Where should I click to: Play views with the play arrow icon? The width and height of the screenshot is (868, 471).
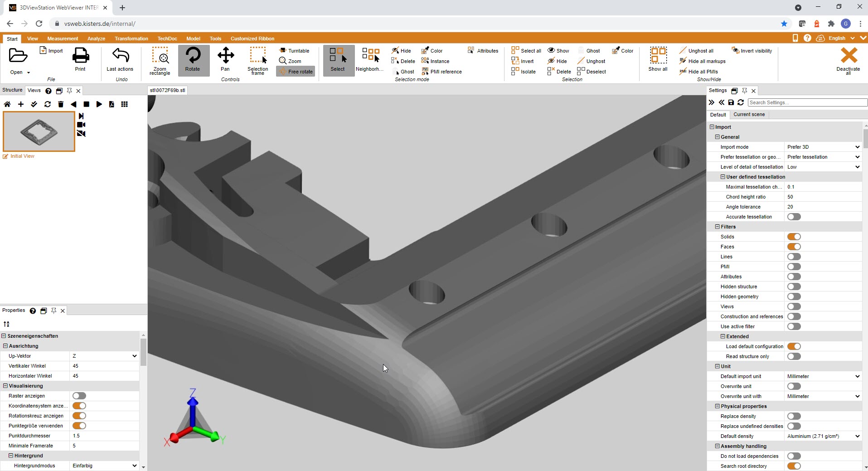(99, 104)
